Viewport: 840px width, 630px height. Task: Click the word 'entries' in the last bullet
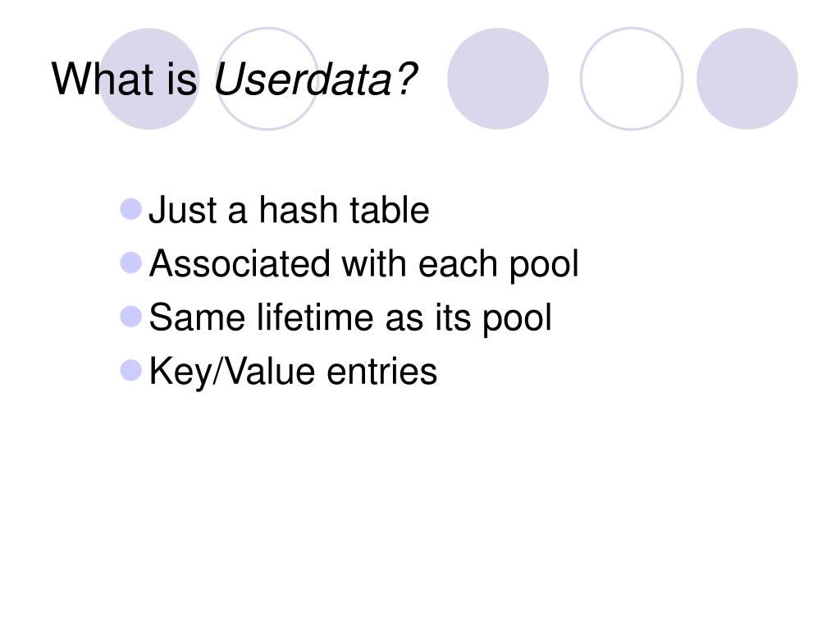[382, 372]
